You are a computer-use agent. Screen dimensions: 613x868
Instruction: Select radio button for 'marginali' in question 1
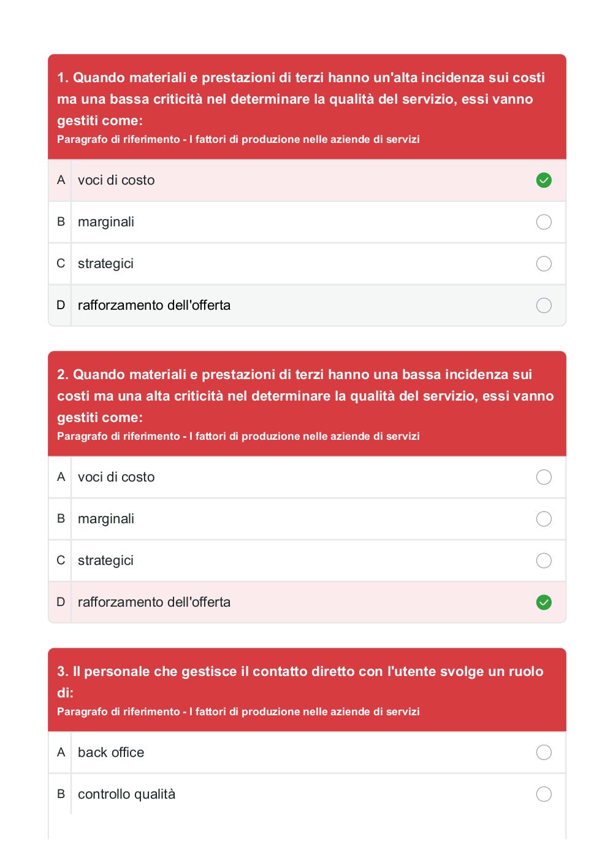pos(544,222)
